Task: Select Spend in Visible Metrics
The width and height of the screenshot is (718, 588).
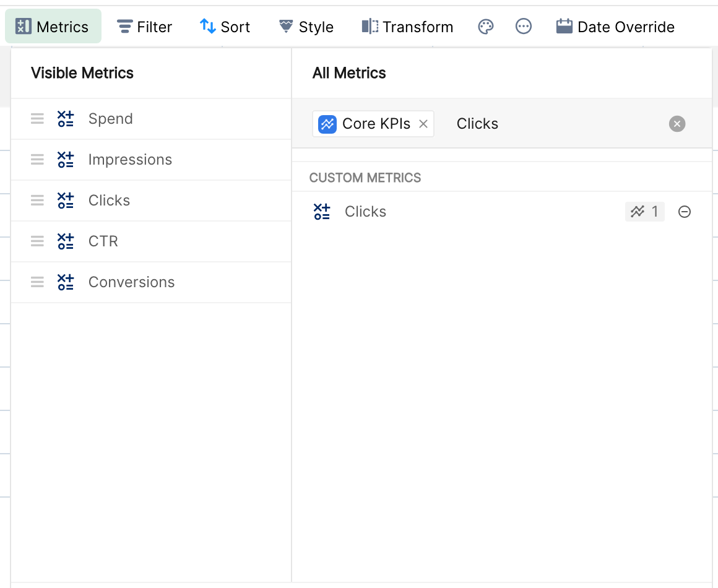Action: (x=151, y=119)
